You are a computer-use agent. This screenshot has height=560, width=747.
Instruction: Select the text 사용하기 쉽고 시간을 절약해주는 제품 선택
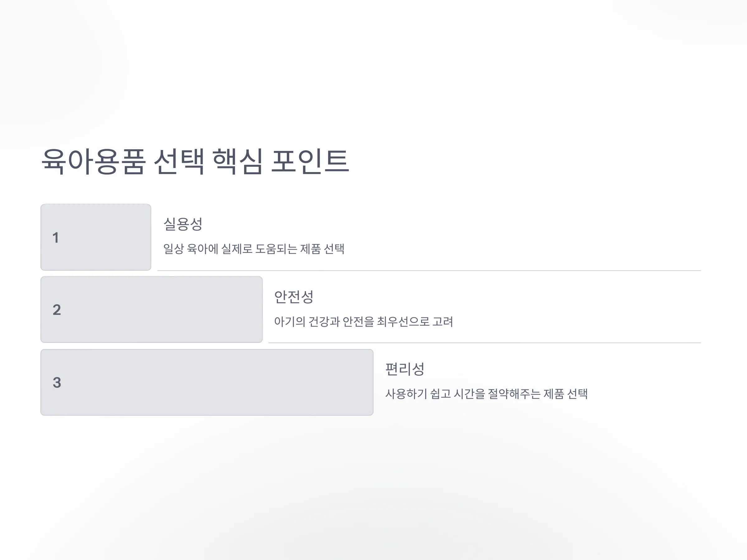pos(486,394)
